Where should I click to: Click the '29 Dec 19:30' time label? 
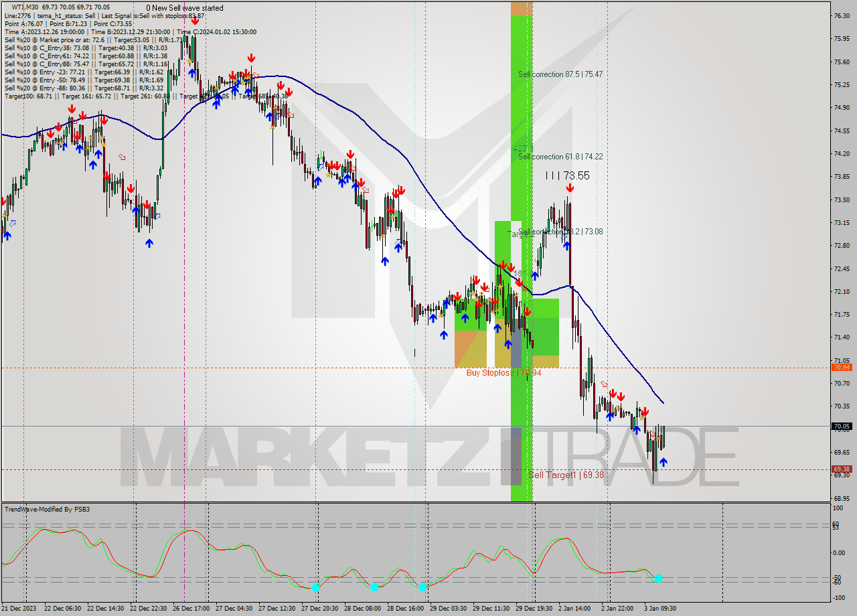(x=534, y=609)
